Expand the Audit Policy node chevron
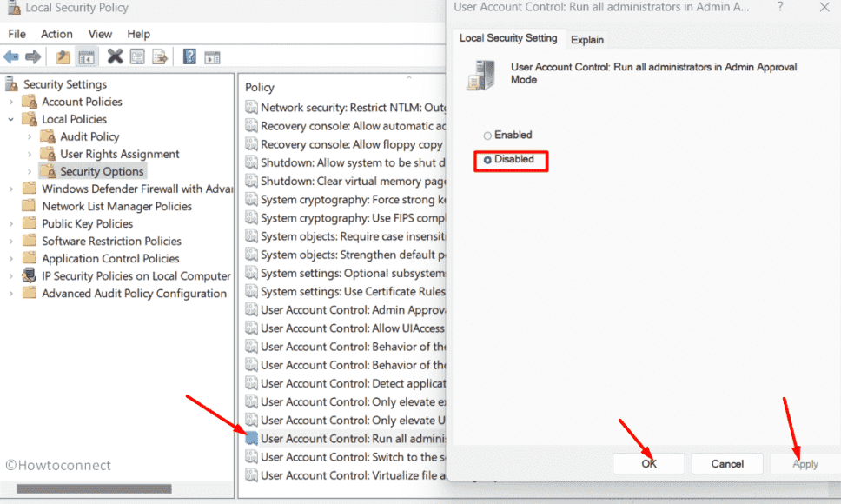This screenshot has width=841, height=504. (30, 136)
